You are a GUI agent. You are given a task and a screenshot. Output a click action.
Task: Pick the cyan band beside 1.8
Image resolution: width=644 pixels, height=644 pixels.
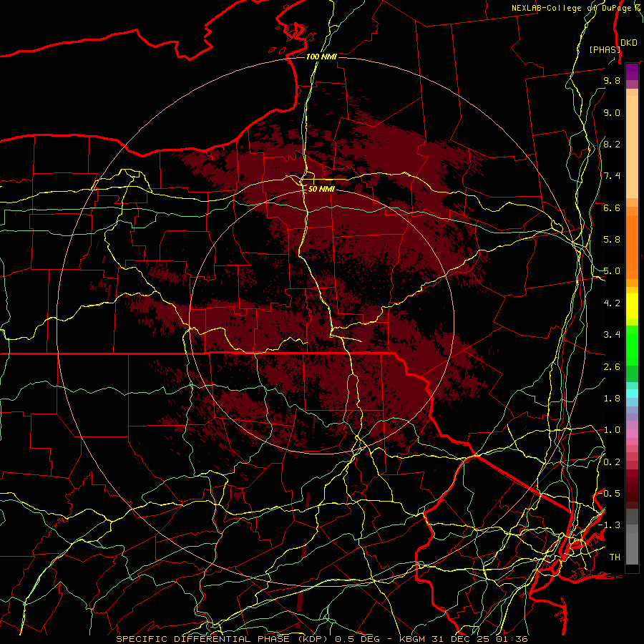[632, 394]
